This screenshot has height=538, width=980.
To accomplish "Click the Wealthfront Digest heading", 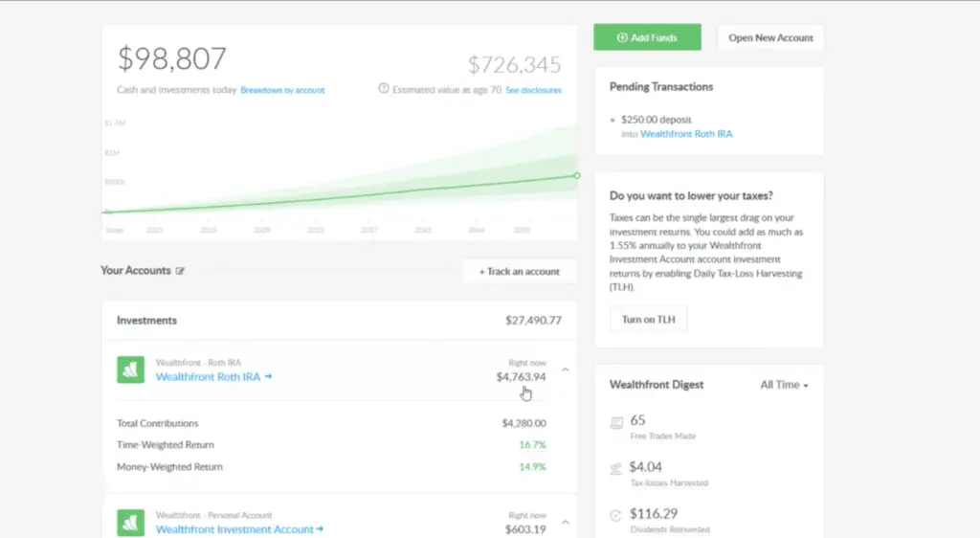I will (657, 384).
